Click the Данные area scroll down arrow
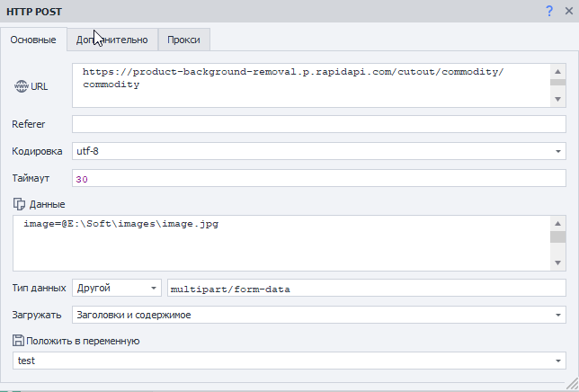 tap(557, 262)
